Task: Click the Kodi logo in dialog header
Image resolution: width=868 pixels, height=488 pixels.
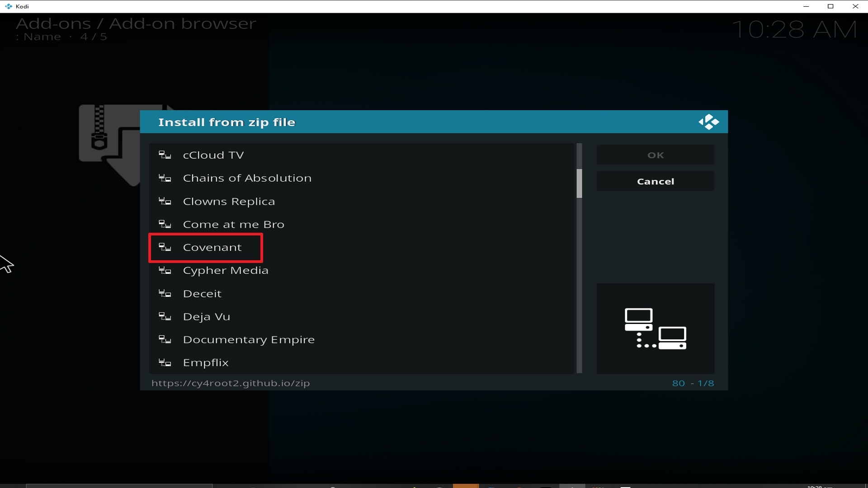Action: [708, 122]
